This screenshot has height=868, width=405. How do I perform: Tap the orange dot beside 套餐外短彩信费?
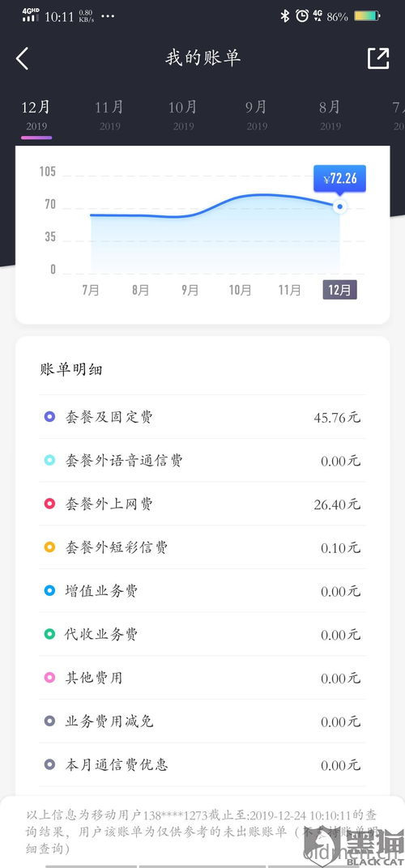50,547
